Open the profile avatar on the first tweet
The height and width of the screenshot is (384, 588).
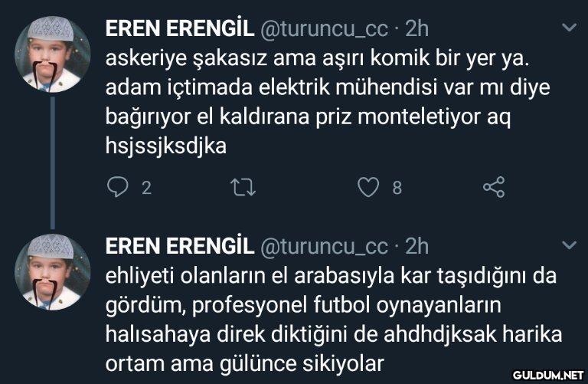[54, 55]
